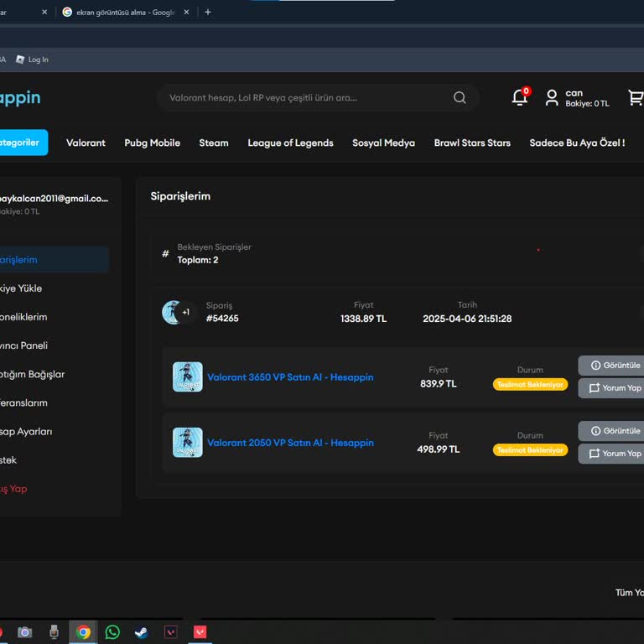Open the microphone app in taskbar

[54, 631]
